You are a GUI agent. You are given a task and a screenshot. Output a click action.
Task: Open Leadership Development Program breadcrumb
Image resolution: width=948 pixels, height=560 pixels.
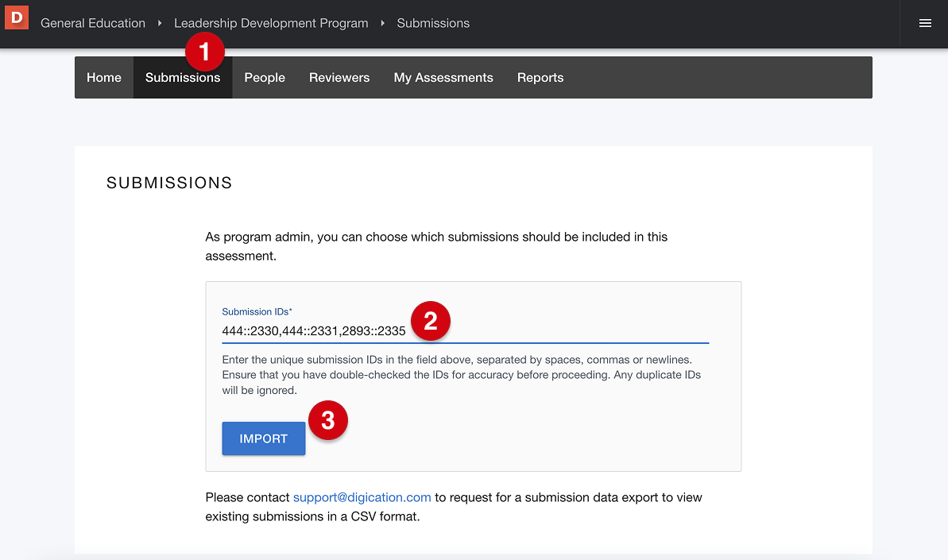[271, 24]
